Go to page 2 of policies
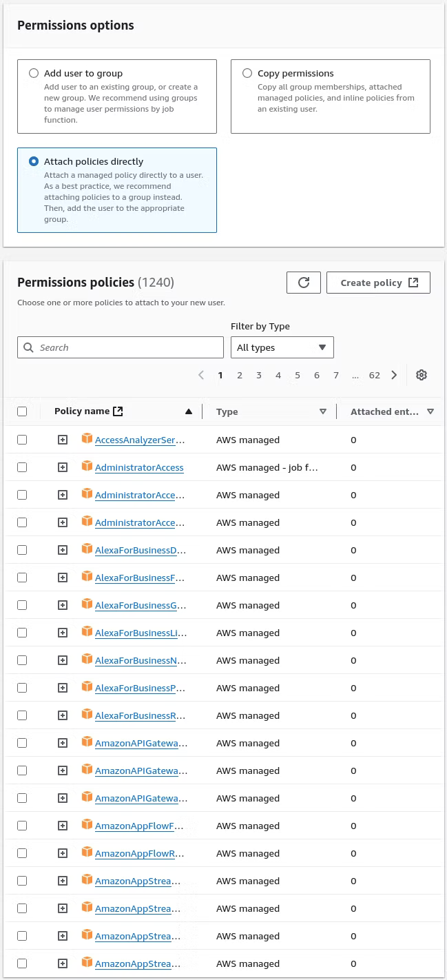This screenshot has width=447, height=980. (x=240, y=375)
